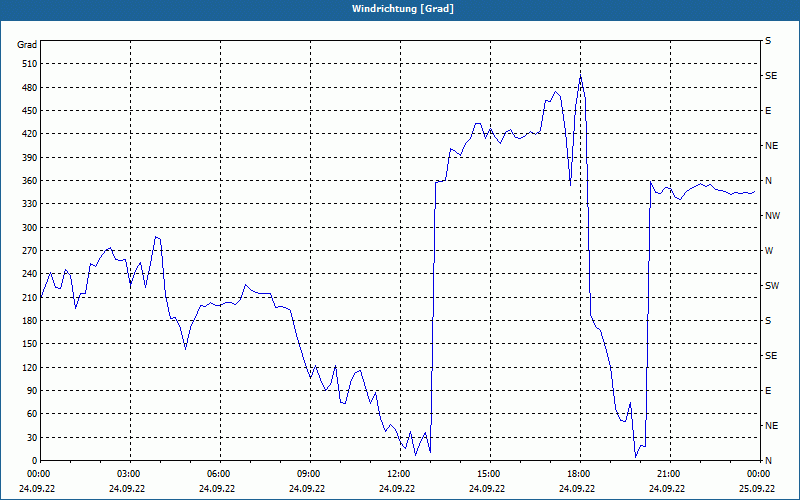Select the 450 y-axis value
This screenshot has width=800, height=500.
(x=30, y=111)
